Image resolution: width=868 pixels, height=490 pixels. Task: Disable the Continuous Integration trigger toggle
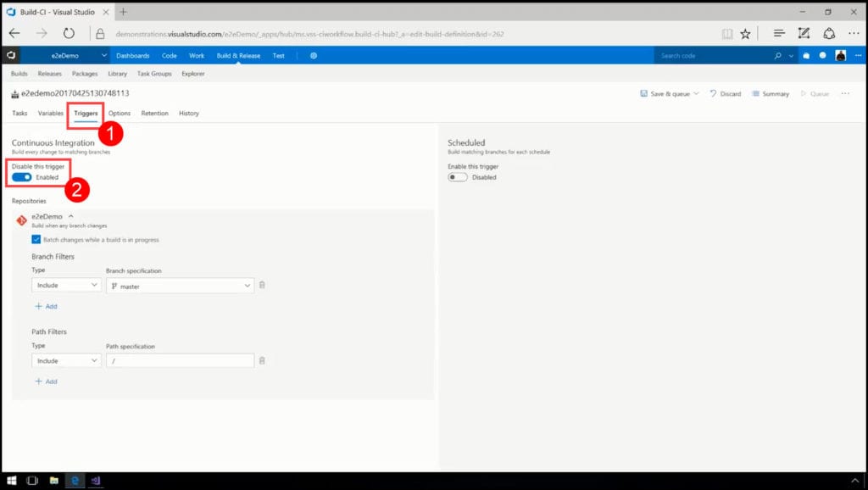[21, 177]
